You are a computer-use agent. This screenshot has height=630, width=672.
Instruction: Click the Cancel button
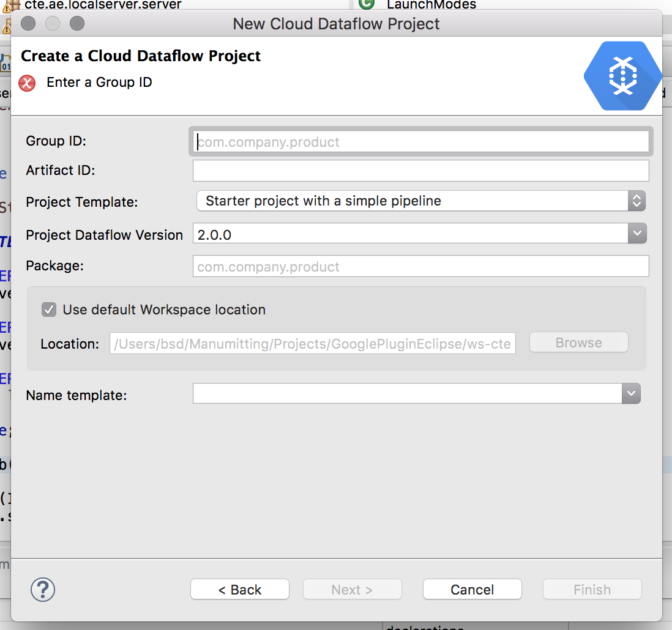472,589
